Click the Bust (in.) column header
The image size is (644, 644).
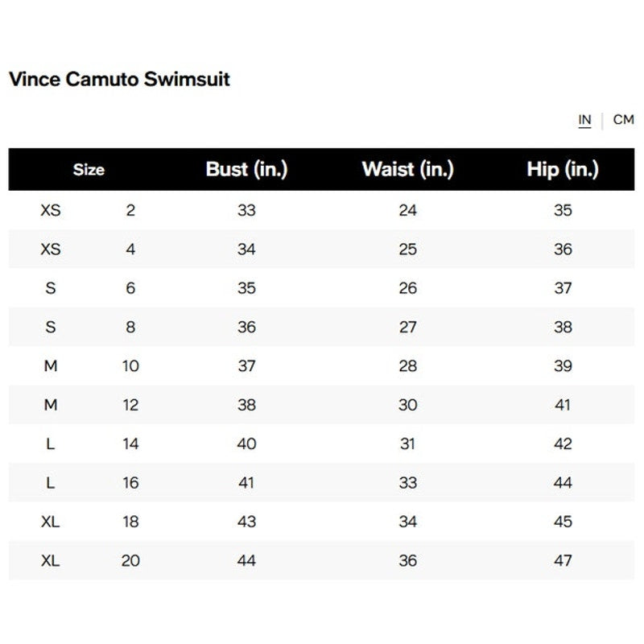pyautogui.click(x=246, y=169)
